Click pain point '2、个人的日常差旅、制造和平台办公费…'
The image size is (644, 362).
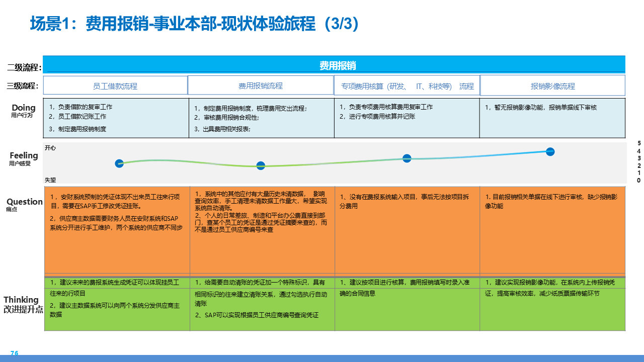click(261, 222)
